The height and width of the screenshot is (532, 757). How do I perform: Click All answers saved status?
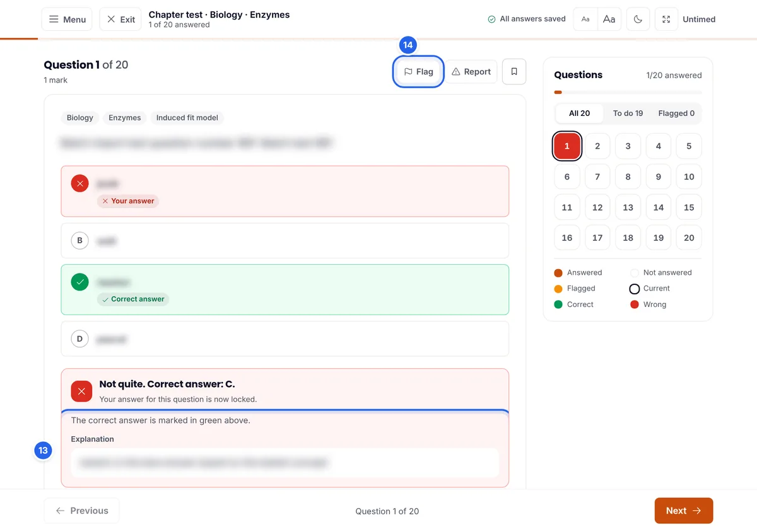point(527,20)
